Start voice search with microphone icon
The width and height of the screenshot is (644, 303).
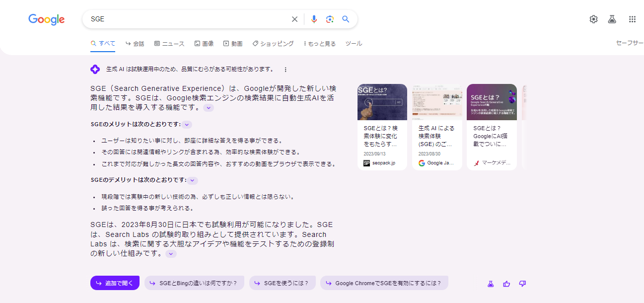click(x=314, y=19)
